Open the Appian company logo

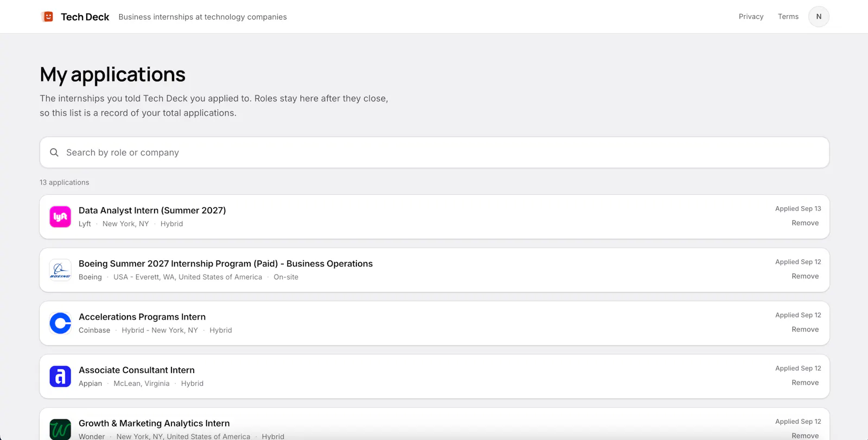tap(60, 377)
